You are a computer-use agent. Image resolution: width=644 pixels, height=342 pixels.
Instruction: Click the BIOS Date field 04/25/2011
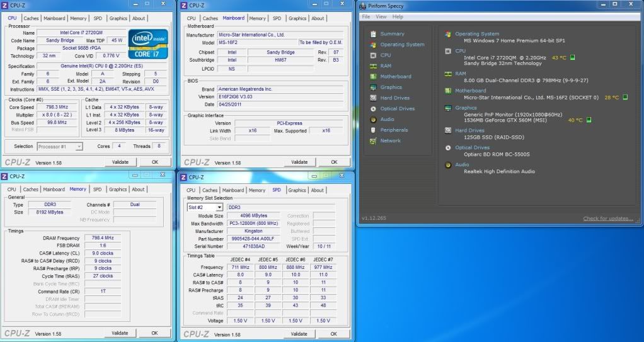point(280,105)
